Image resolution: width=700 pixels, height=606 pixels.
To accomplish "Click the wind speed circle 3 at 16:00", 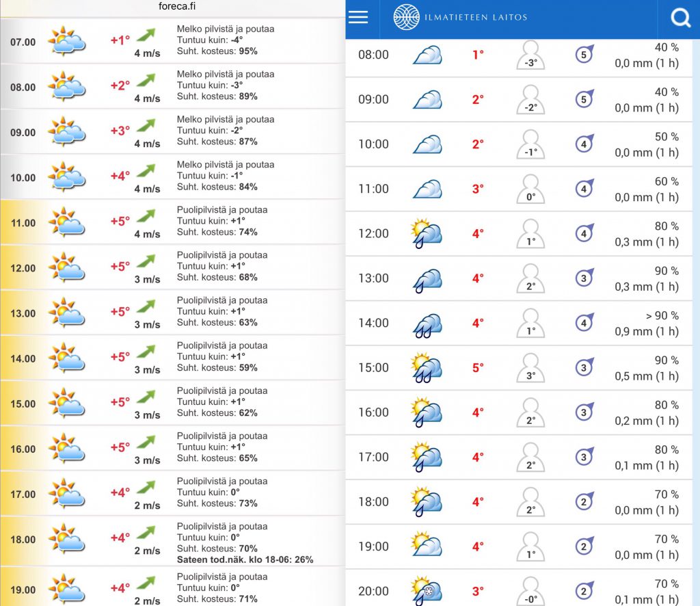I will [584, 411].
